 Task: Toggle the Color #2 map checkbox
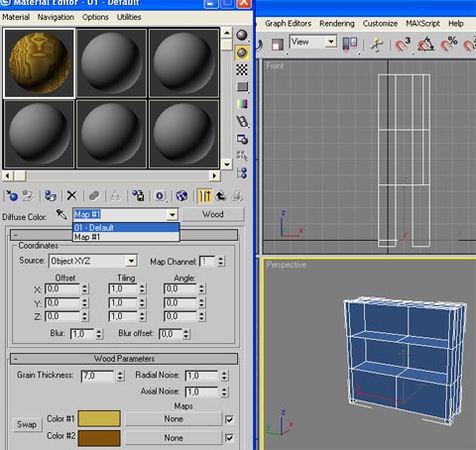click(229, 438)
